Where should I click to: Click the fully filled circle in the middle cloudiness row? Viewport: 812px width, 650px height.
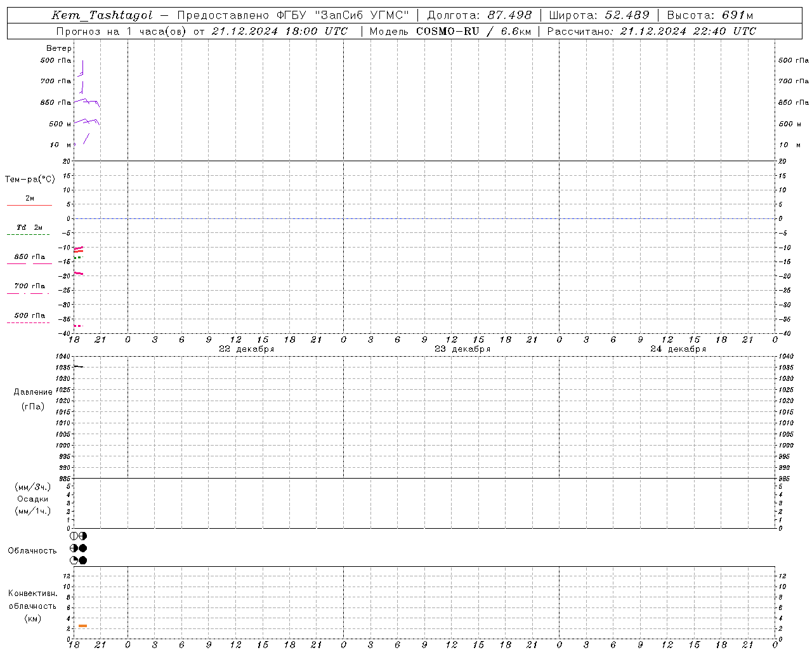pyautogui.click(x=83, y=548)
